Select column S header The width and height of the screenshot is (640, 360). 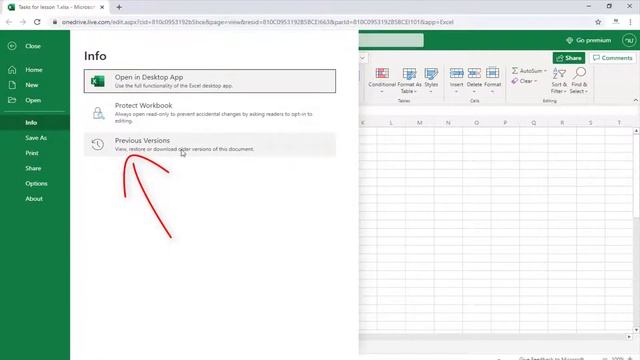coord(590,122)
